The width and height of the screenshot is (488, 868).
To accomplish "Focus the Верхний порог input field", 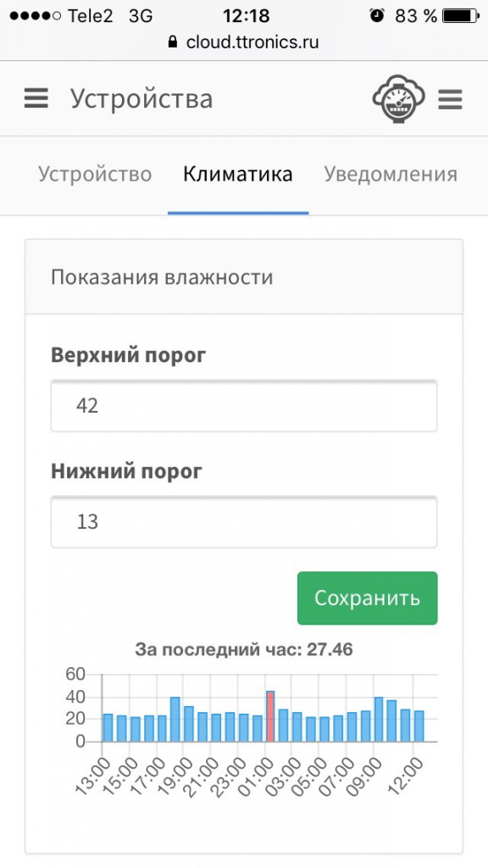I will [244, 406].
